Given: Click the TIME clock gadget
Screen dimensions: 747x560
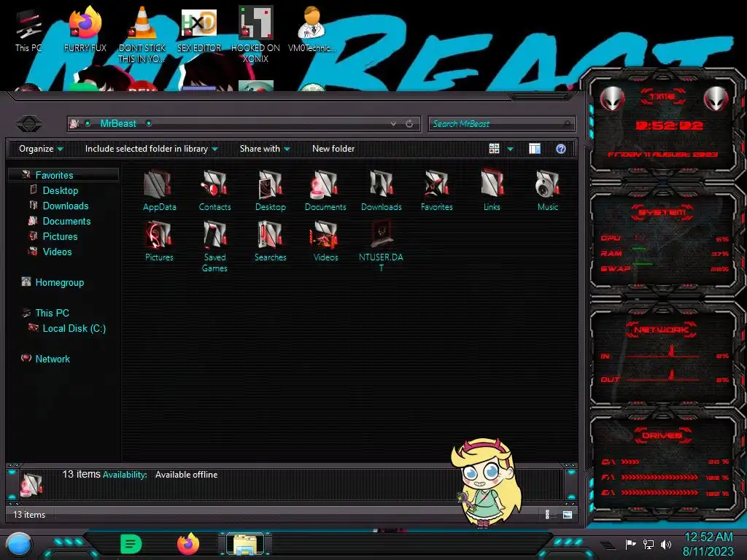Looking at the screenshot, I should tap(662, 126).
